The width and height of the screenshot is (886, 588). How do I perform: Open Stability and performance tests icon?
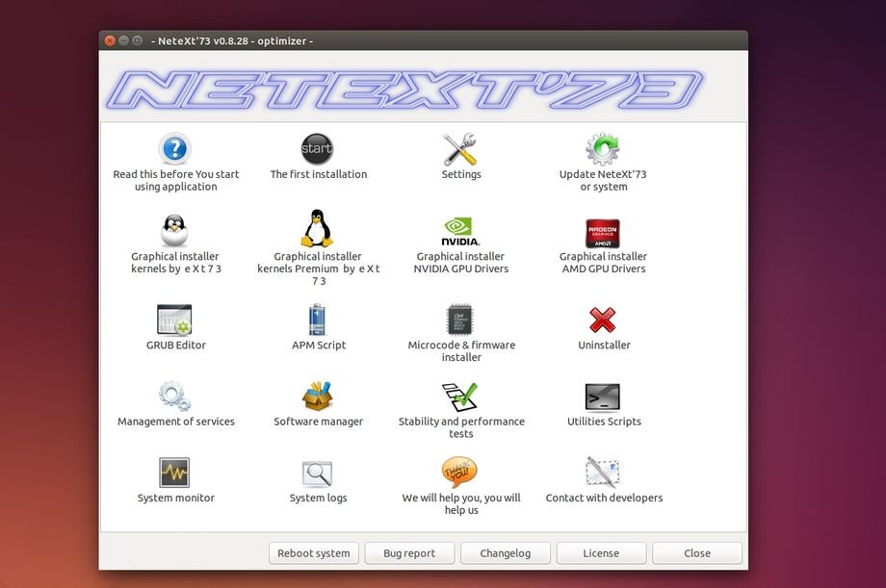[460, 396]
